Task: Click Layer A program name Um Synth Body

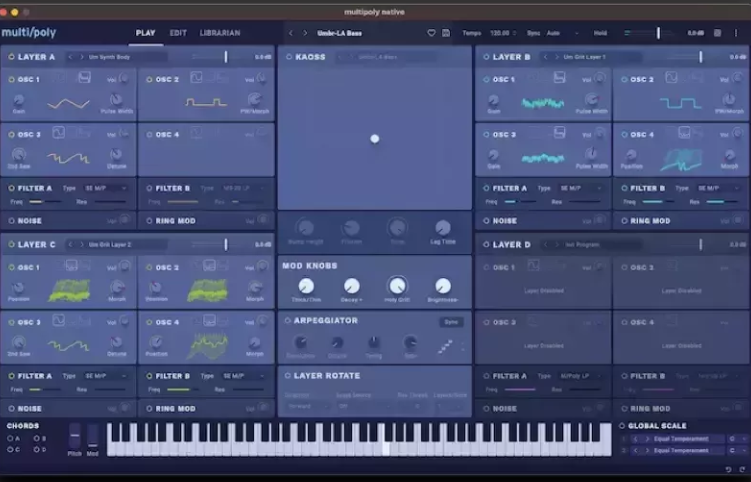Action: coord(109,57)
